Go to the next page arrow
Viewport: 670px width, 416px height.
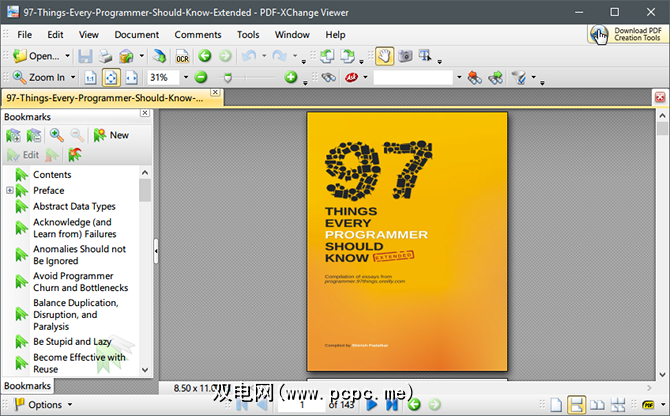coord(371,405)
